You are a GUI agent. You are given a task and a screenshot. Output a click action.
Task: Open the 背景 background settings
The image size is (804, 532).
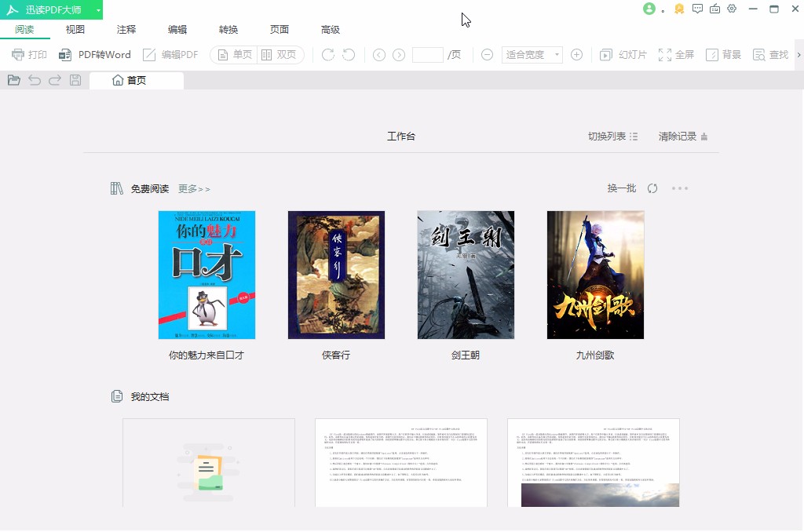[x=723, y=54]
